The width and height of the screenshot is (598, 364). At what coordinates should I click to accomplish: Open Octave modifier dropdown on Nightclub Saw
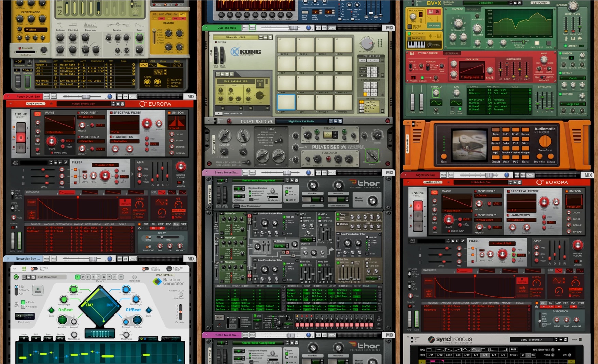coord(488,196)
